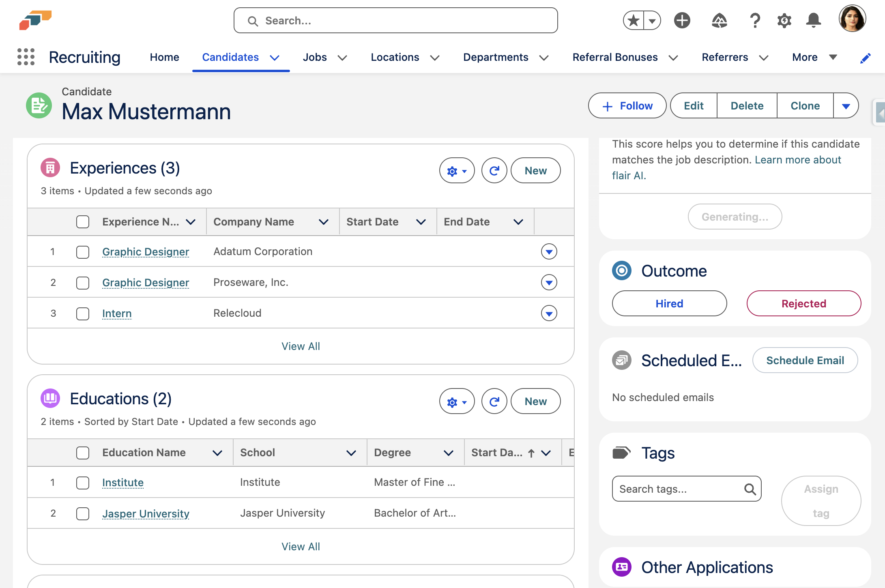
Task: Open the Trailhead guidance icon
Action: [x=719, y=20]
